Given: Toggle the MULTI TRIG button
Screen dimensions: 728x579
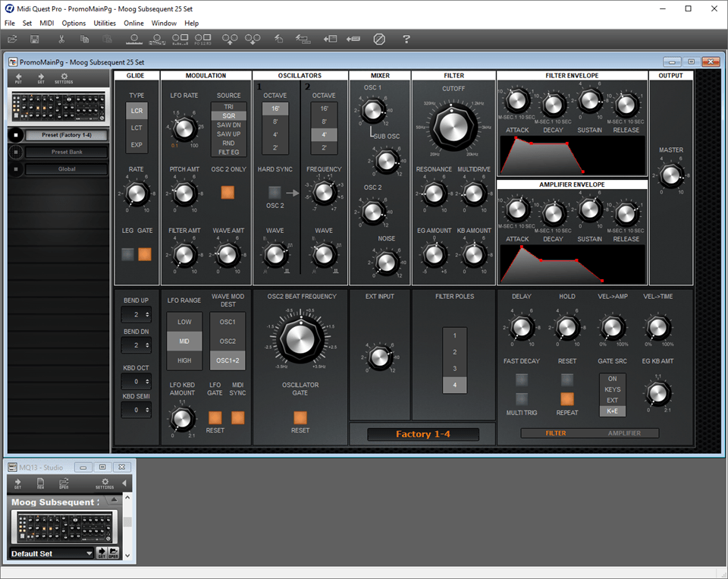Looking at the screenshot, I should [x=522, y=398].
